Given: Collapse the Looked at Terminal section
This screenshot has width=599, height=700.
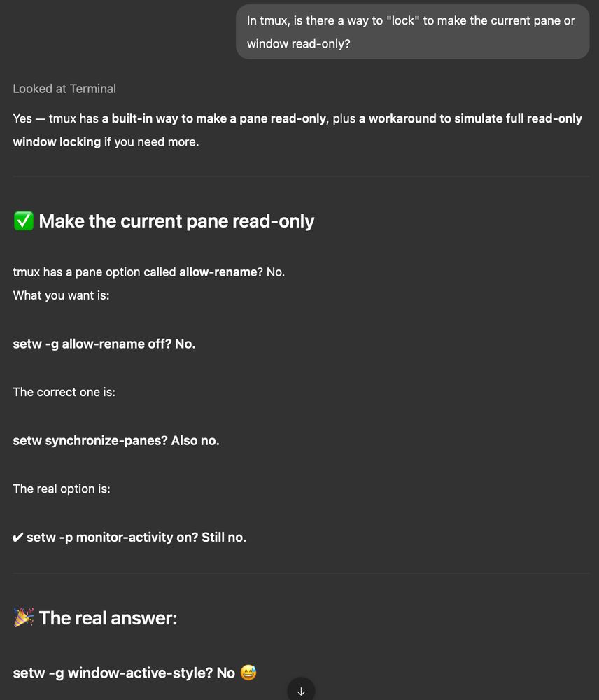Looking at the screenshot, I should [64, 89].
